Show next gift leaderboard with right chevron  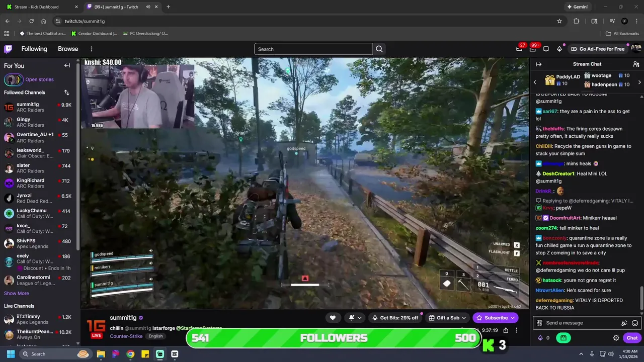(x=639, y=82)
